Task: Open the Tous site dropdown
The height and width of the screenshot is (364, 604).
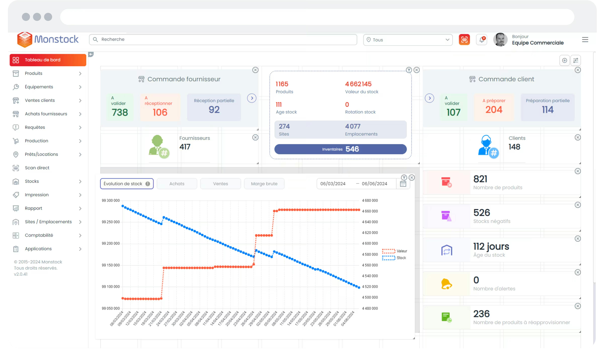Action: coord(408,40)
